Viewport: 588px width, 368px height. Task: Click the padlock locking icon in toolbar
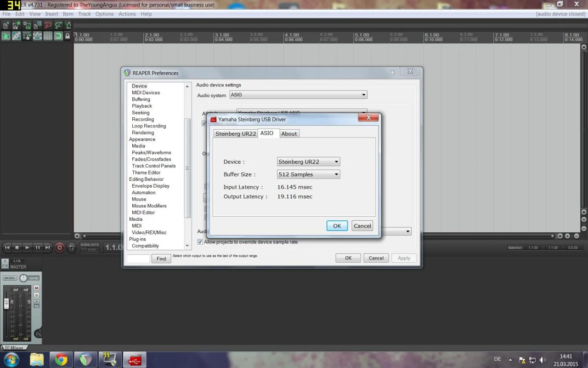click(68, 36)
